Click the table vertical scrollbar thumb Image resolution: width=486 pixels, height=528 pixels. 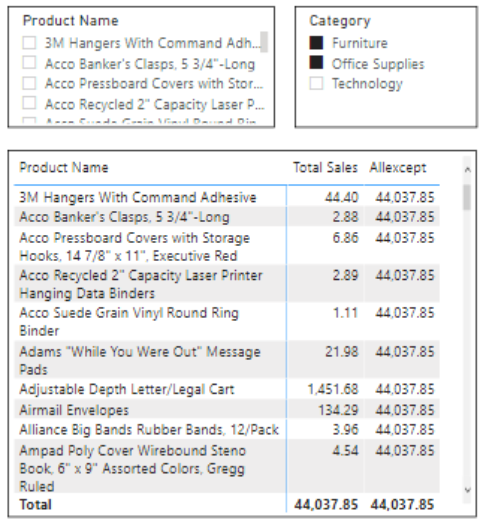[x=467, y=197]
